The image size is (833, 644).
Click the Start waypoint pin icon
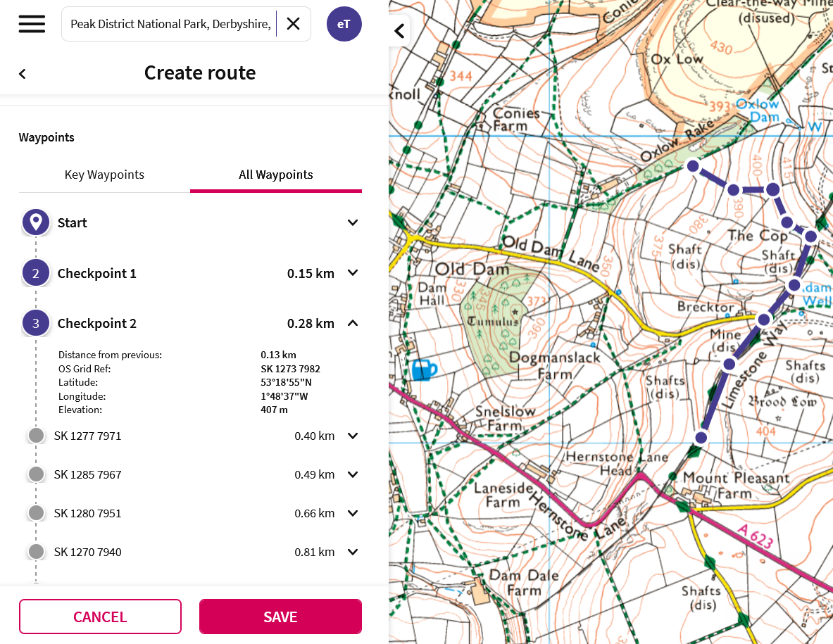tap(36, 222)
